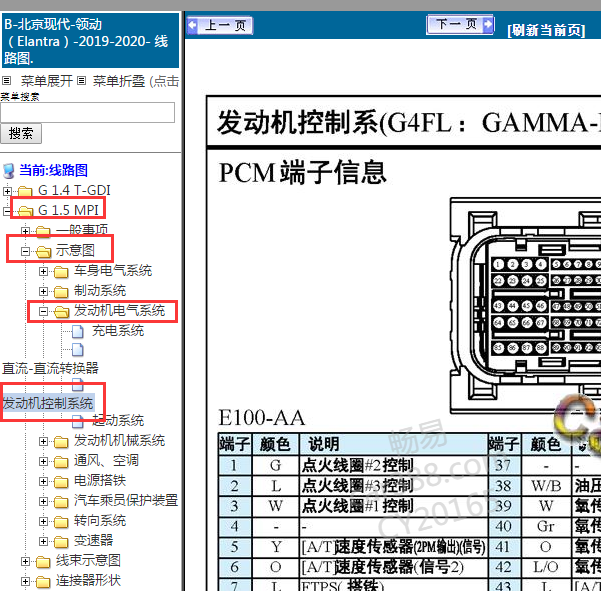Image resolution: width=601 pixels, height=591 pixels.
Task: Click the G 1.5 MPI folder icon
Action: pyautogui.click(x=25, y=211)
